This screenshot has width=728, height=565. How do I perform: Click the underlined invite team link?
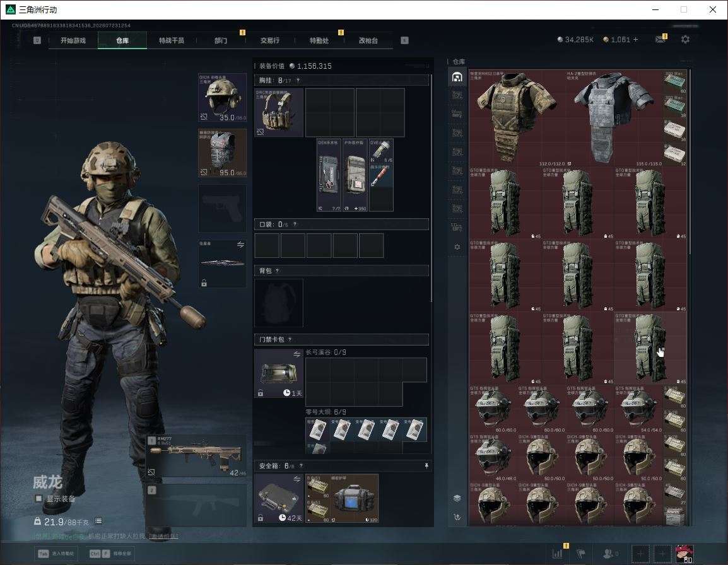(x=163, y=536)
